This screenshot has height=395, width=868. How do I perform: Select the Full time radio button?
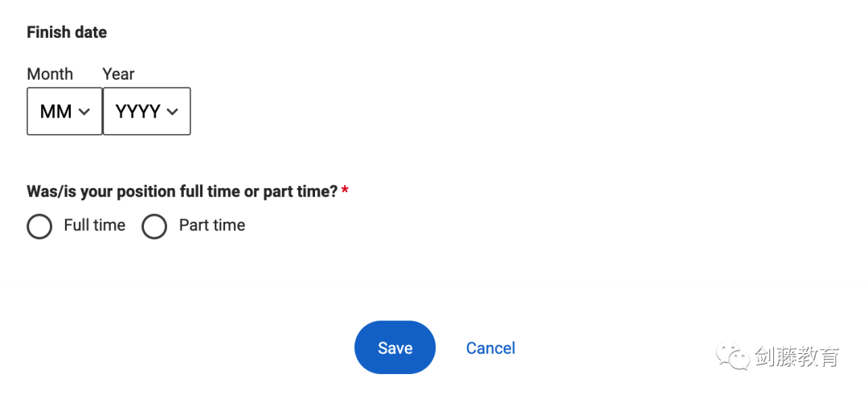click(x=39, y=226)
